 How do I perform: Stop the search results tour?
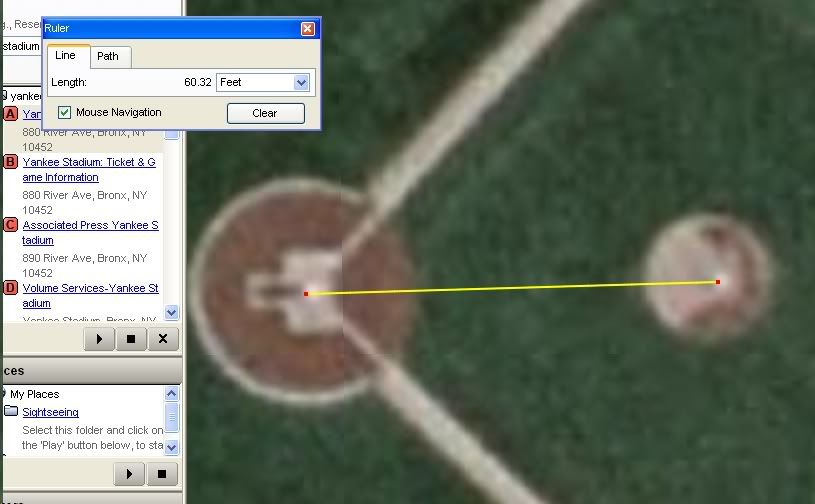[x=131, y=339]
